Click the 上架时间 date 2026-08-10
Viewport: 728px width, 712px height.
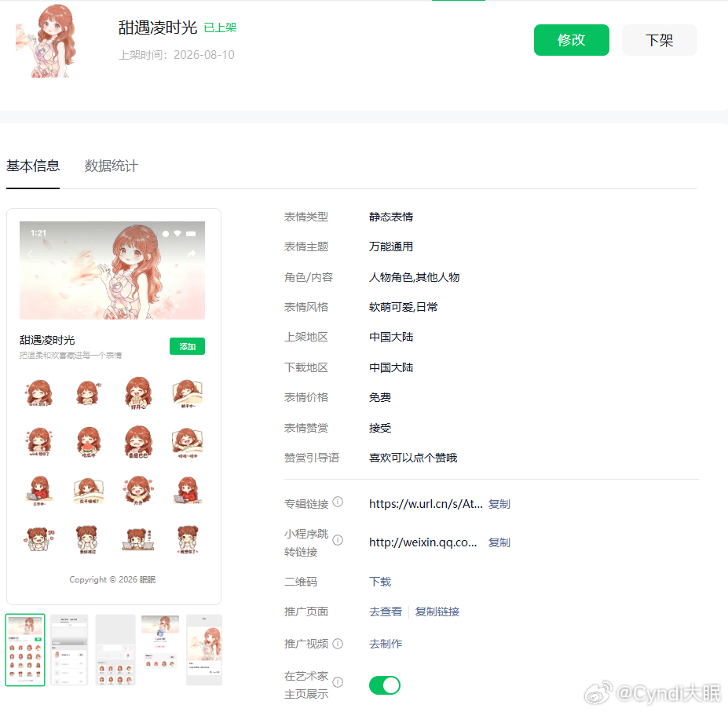(204, 55)
